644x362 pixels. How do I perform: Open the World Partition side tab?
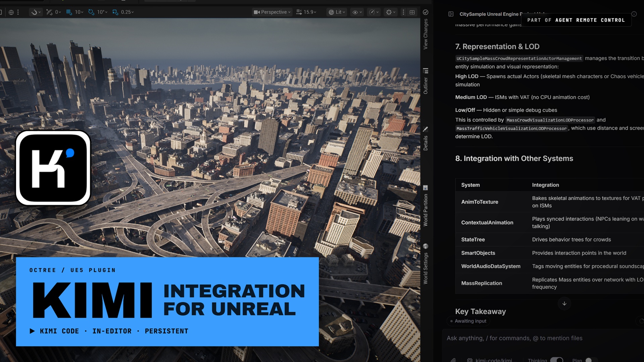point(426,210)
